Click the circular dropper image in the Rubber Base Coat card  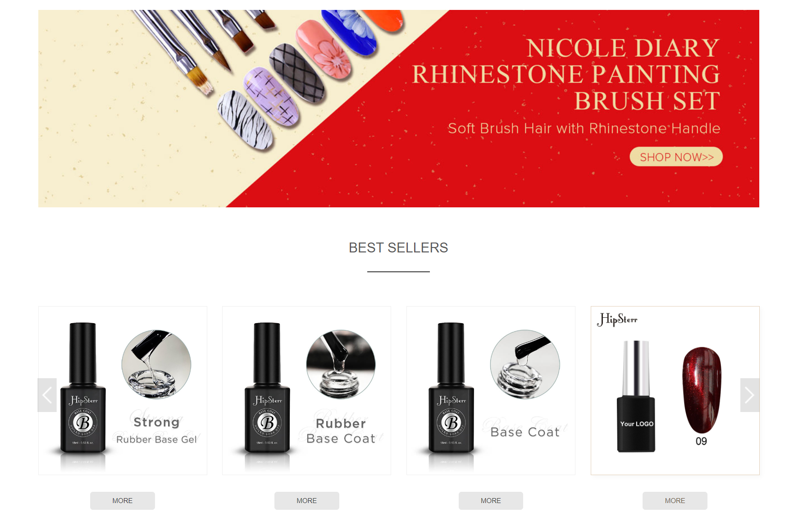point(341,364)
